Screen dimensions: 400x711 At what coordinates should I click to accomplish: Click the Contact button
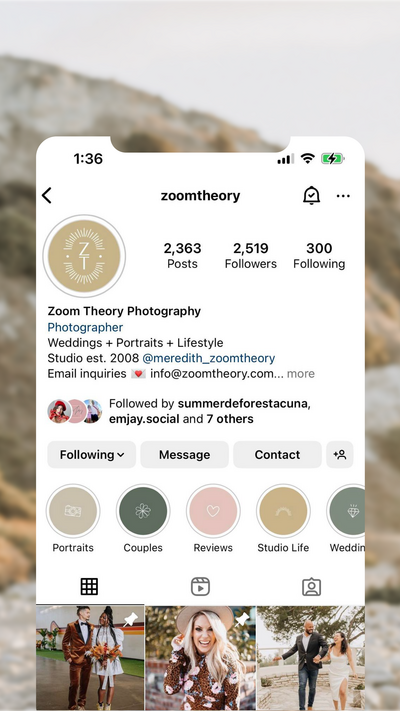point(278,454)
